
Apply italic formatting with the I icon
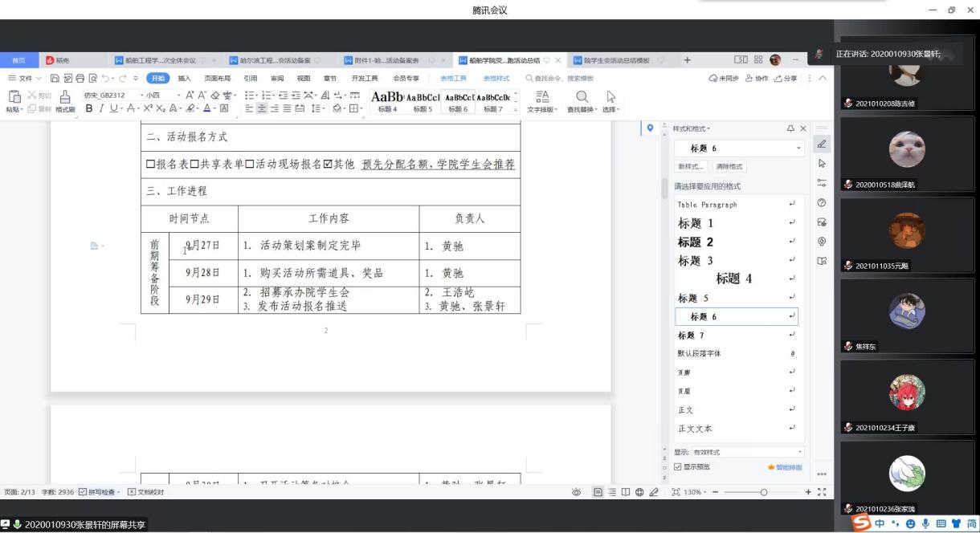coord(100,108)
